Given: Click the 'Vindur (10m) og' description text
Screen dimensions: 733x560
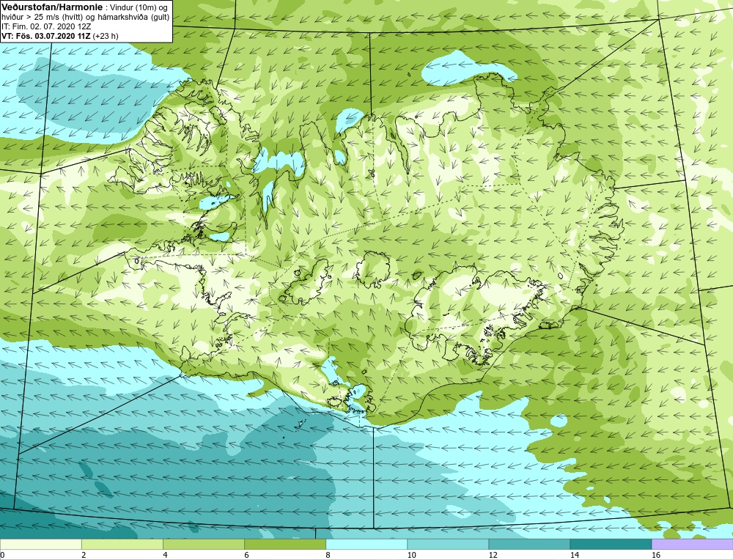Looking at the screenshot, I should coord(140,7).
